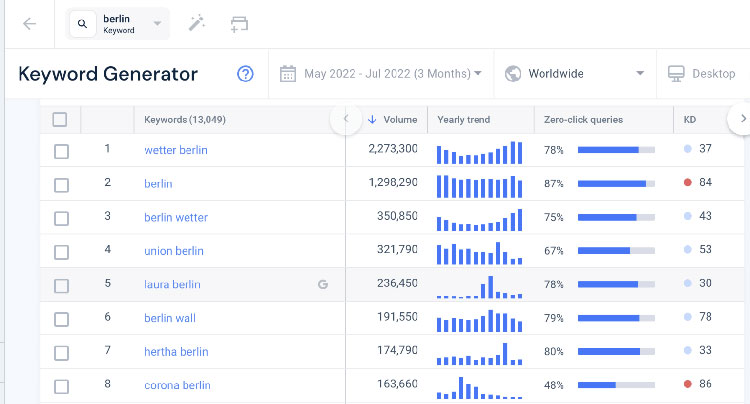The width and height of the screenshot is (750, 404).
Task: Sort by the Volume column header
Action: click(393, 120)
